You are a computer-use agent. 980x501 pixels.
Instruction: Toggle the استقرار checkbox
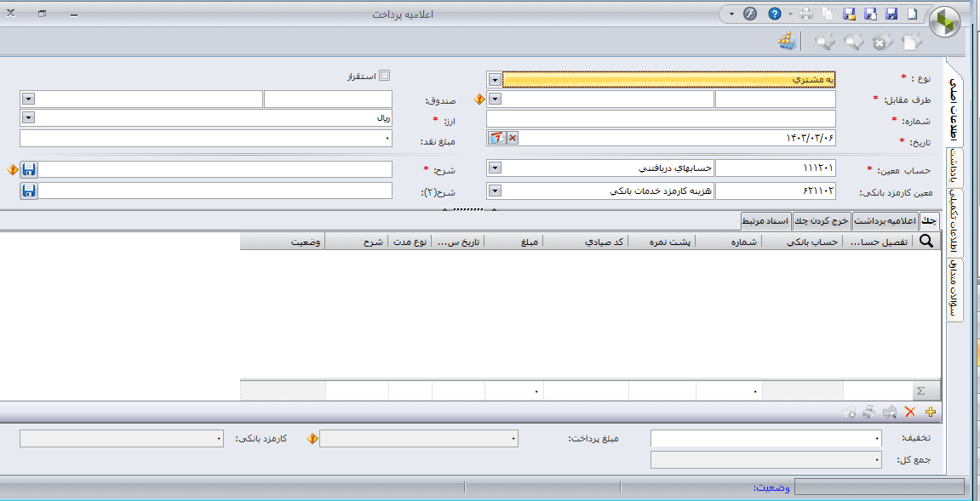click(x=384, y=77)
